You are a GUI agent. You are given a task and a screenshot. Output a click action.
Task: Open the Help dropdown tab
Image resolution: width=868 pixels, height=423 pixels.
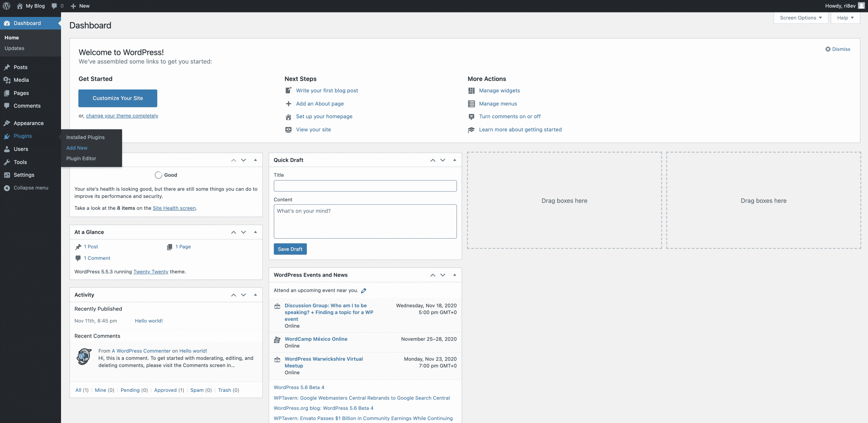(x=845, y=18)
